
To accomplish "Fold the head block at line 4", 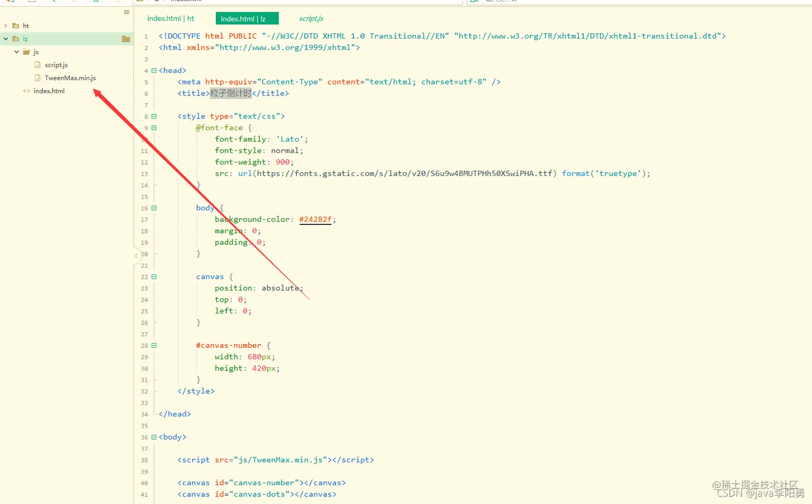I will coord(154,70).
